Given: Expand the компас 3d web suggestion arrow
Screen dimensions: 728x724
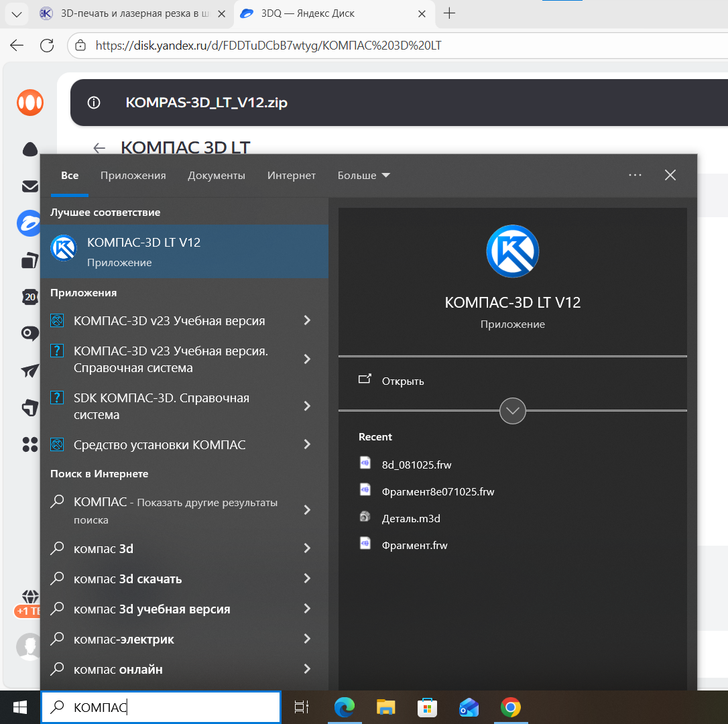Looking at the screenshot, I should tap(307, 548).
